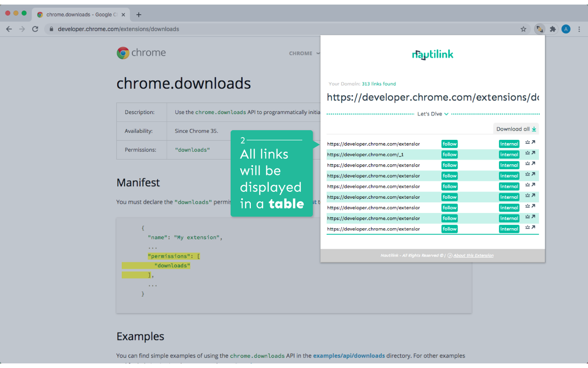Click the open-arrow icon in the /_1 link row

tap(533, 153)
